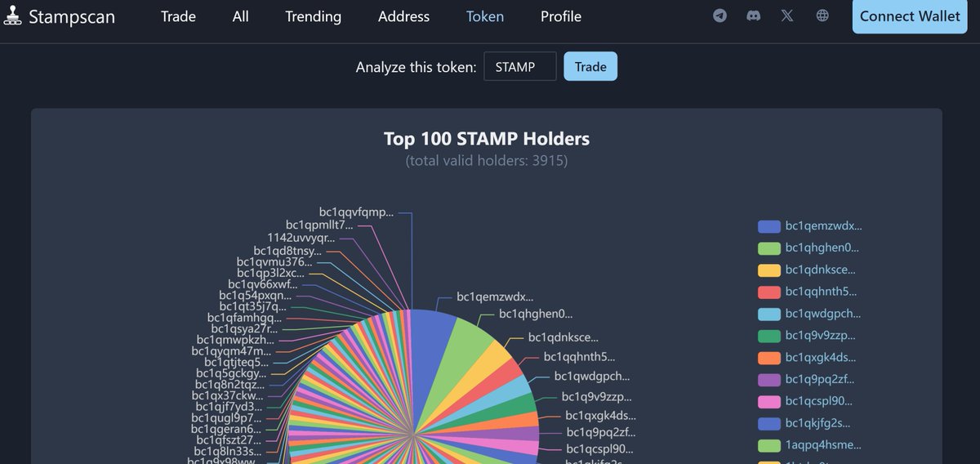
Task: Click pie chart label bc1qpmllt7...
Action: click(319, 225)
